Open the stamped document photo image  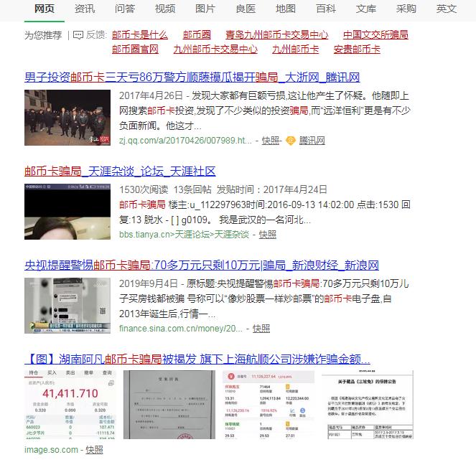pos(169,405)
